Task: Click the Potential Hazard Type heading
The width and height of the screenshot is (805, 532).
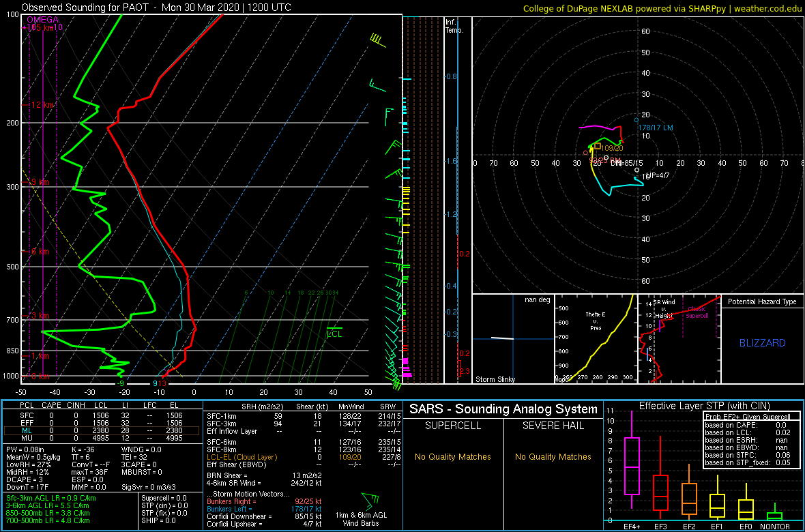Action: [762, 302]
